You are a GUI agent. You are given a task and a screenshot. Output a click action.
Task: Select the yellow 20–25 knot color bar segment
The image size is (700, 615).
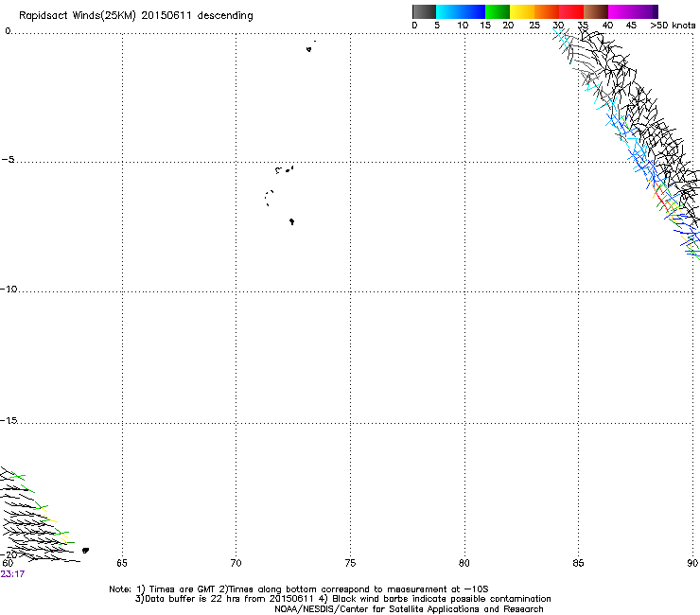click(522, 11)
